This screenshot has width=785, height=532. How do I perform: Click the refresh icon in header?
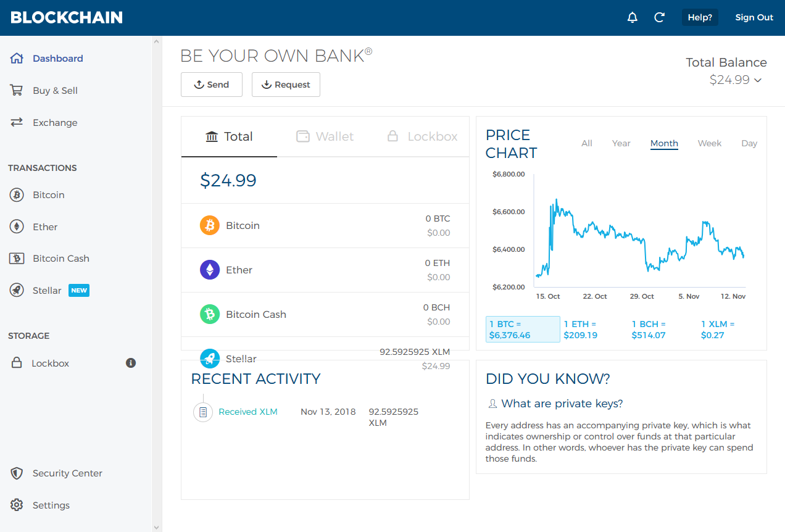tap(659, 17)
